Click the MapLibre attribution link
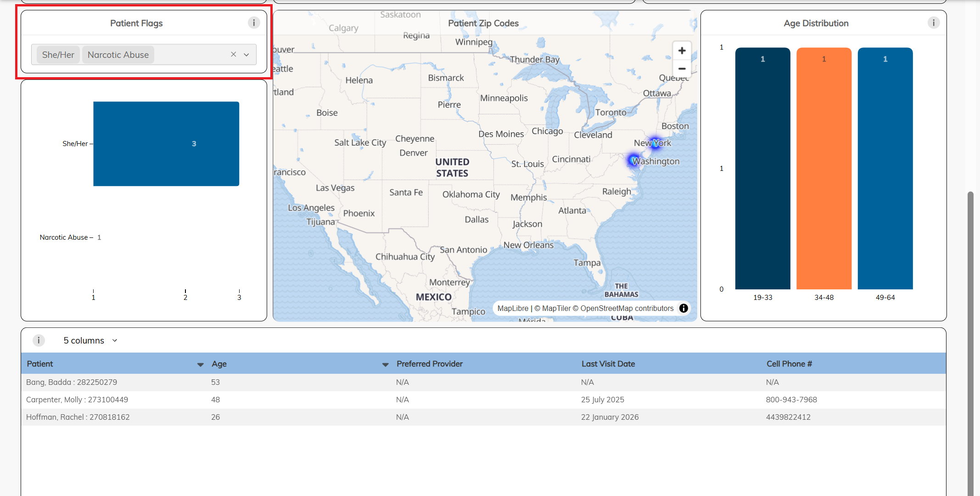 tap(513, 308)
